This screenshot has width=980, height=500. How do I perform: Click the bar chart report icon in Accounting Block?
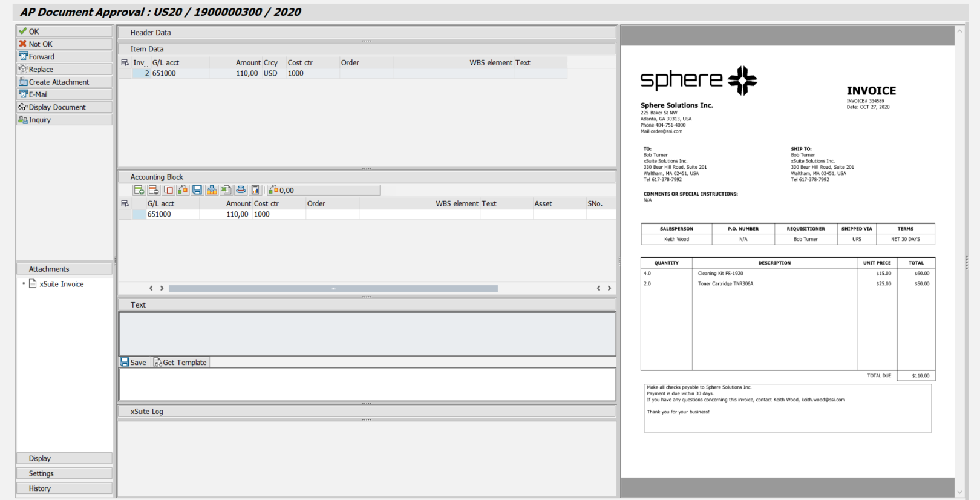pos(255,190)
